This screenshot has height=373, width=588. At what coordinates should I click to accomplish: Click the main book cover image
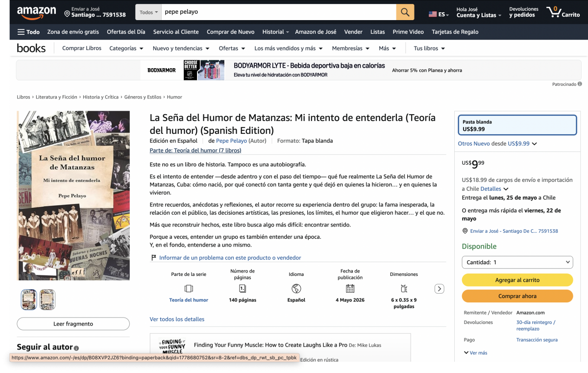[x=73, y=196]
